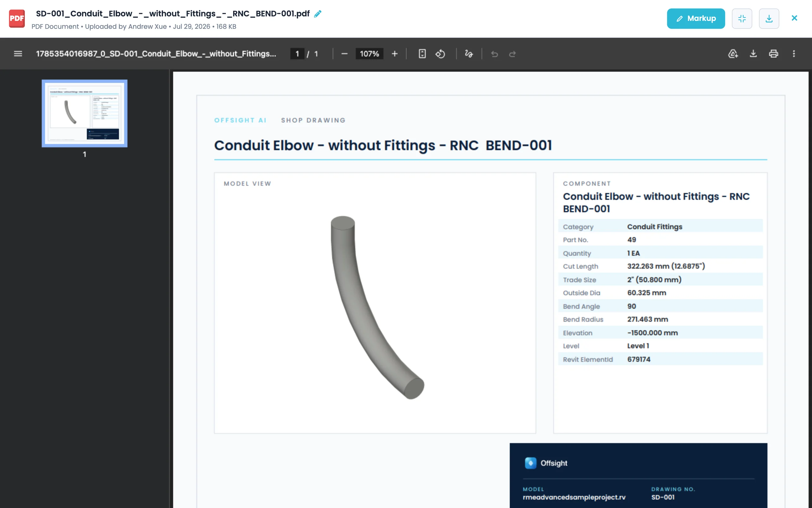The image size is (812, 508).
Task: Toggle the PDF sidebar hamburger menu
Action: (18, 54)
